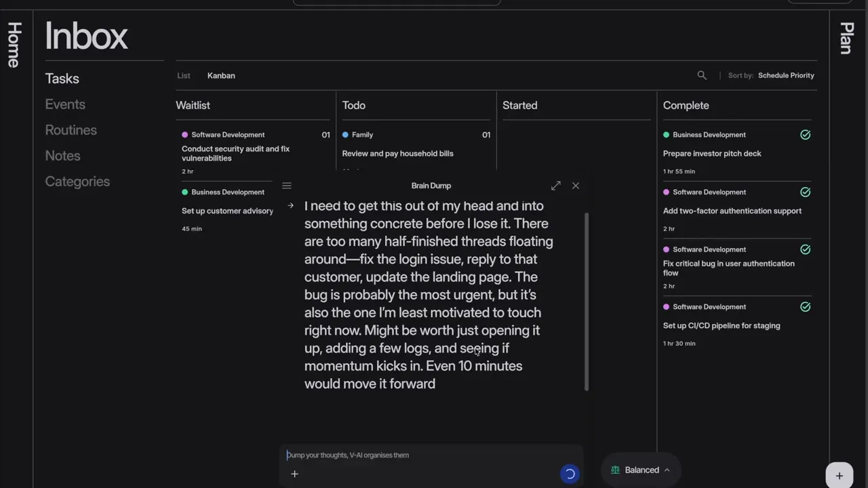
Task: Click the brain dump paragraph text
Action: point(429,295)
